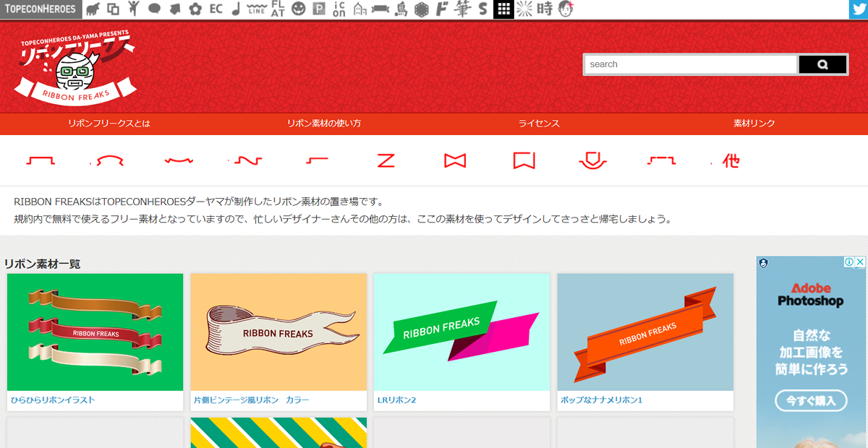Click the black magnifier search button

point(822,64)
